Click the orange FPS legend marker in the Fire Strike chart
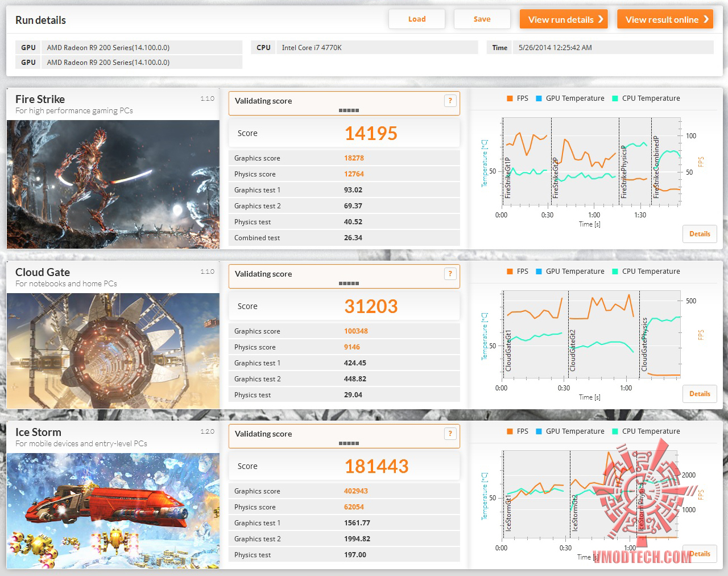Screen dimensions: 728x576 [x=510, y=98]
